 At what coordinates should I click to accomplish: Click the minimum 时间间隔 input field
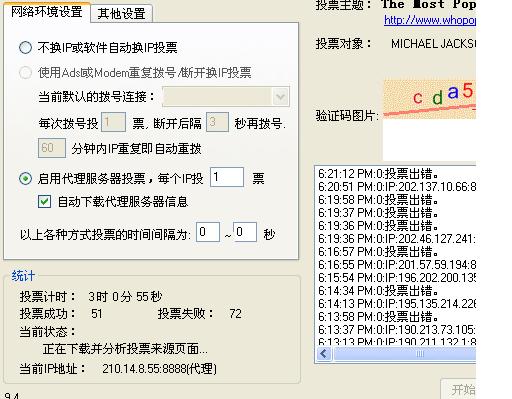(x=208, y=232)
